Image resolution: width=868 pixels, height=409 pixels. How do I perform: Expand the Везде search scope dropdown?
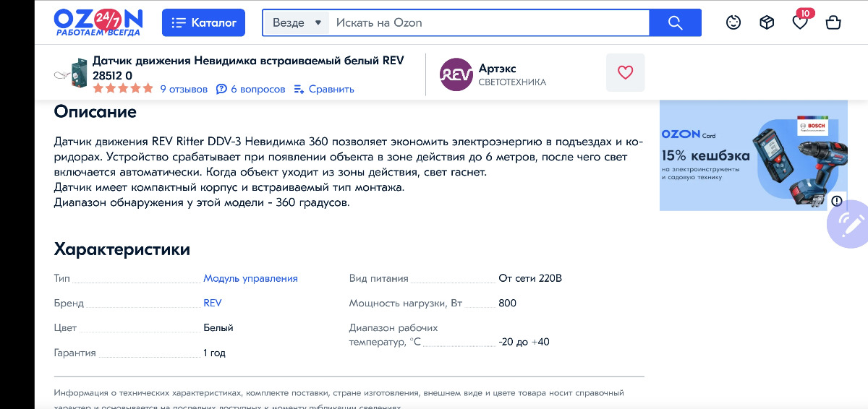coord(296,22)
